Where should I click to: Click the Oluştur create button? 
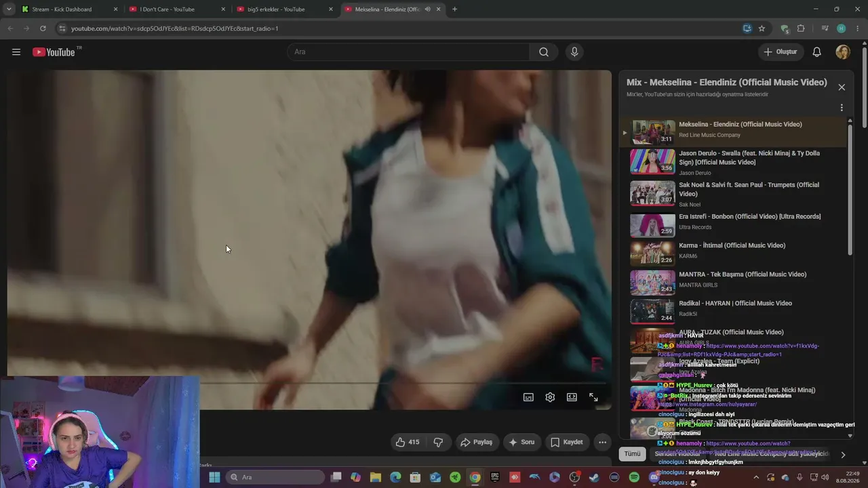(781, 52)
